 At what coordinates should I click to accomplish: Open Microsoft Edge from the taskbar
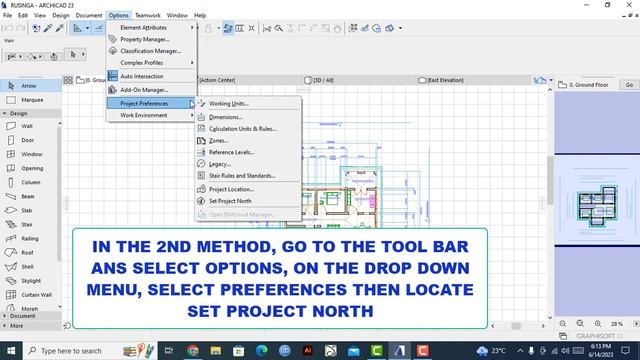point(262,351)
